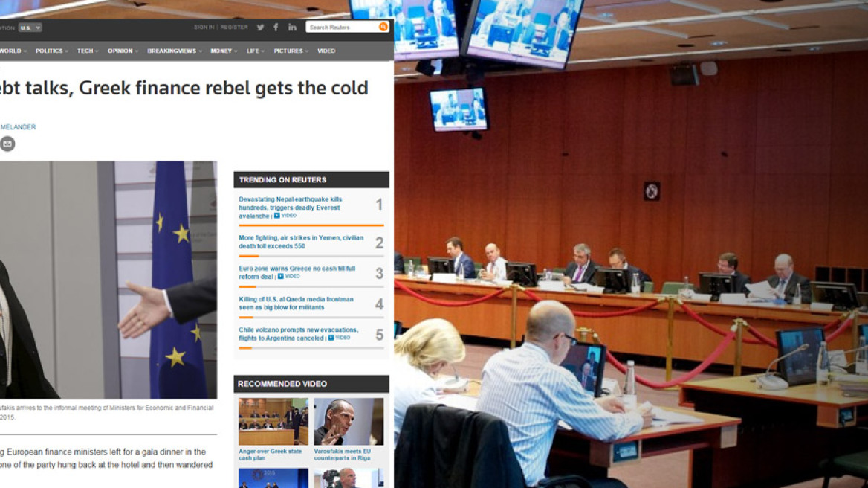Open the Varoufakis meets EU counterparts video thumbnail
868x488 pixels.
pyautogui.click(x=349, y=421)
